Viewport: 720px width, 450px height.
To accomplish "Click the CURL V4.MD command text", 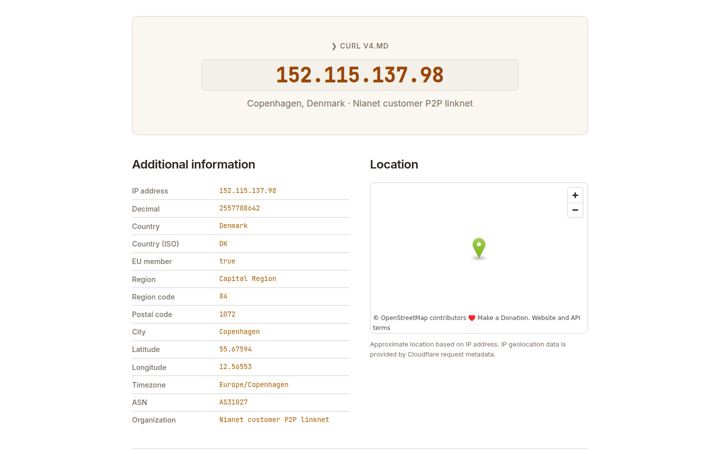I will (x=364, y=46).
